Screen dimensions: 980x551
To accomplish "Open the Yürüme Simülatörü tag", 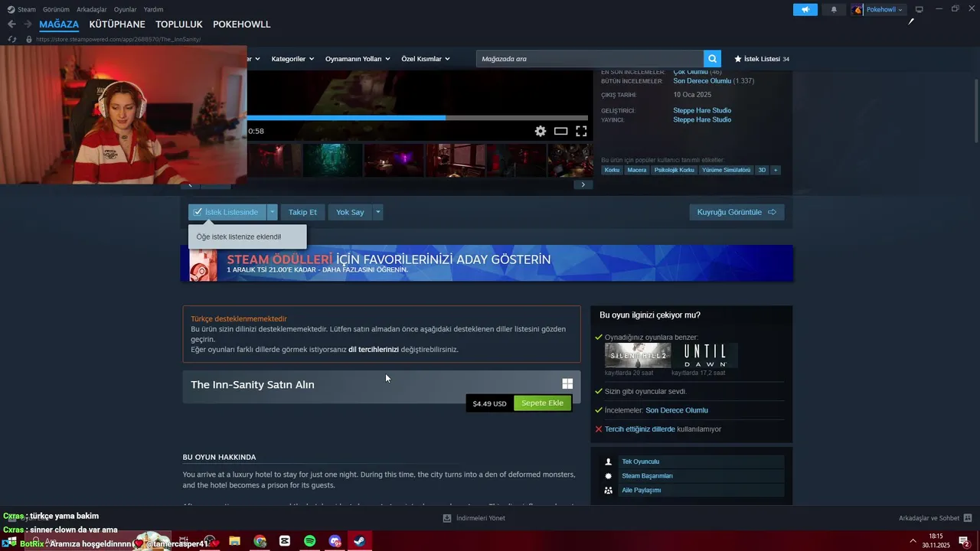I will tap(726, 170).
